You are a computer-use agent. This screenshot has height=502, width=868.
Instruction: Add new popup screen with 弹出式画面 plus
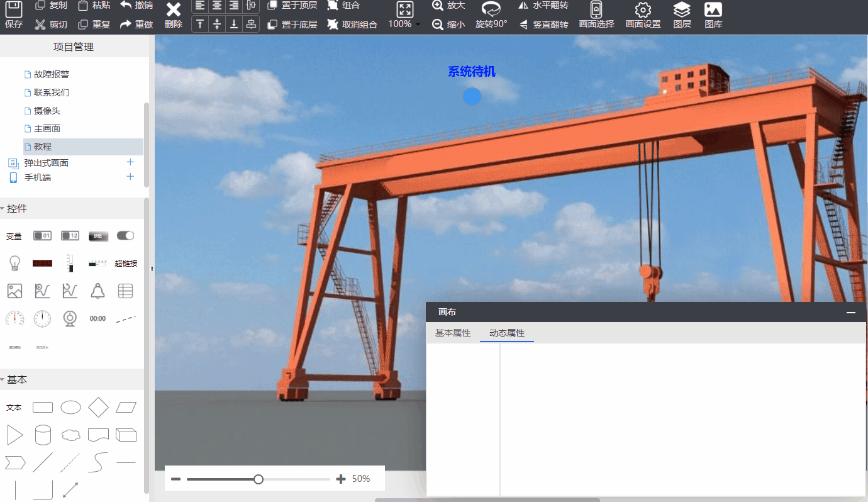click(x=130, y=162)
